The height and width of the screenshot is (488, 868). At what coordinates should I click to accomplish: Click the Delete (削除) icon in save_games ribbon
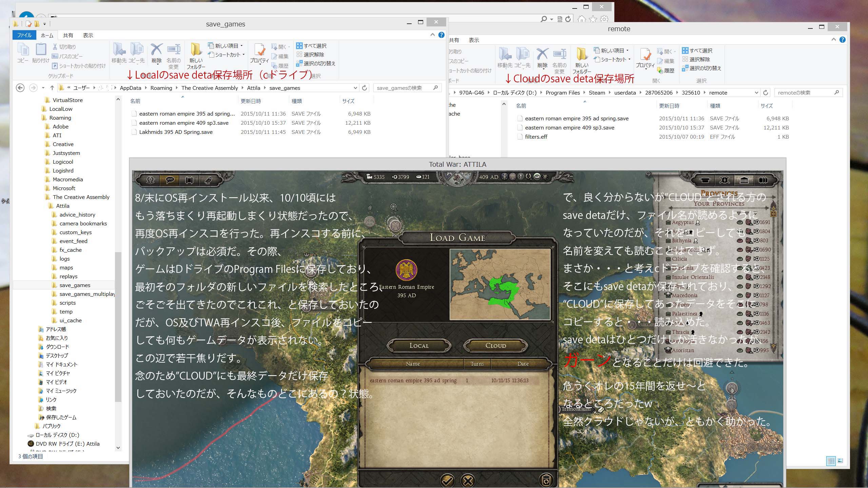click(156, 53)
